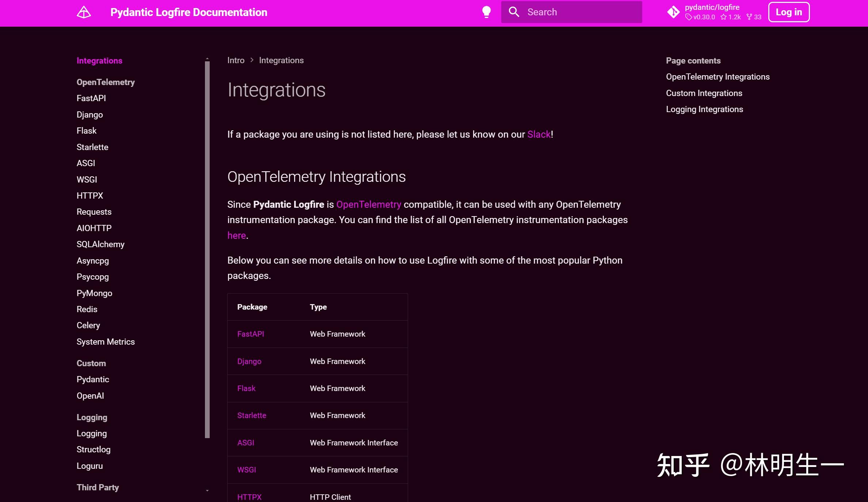The height and width of the screenshot is (502, 868).
Task: Click the breadcrumb chevron after Intro
Action: click(252, 60)
